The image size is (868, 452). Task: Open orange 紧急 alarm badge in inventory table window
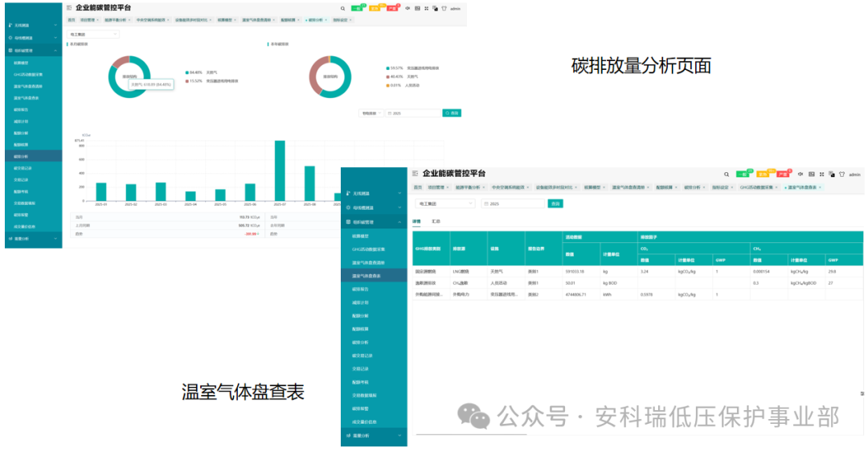coord(764,174)
